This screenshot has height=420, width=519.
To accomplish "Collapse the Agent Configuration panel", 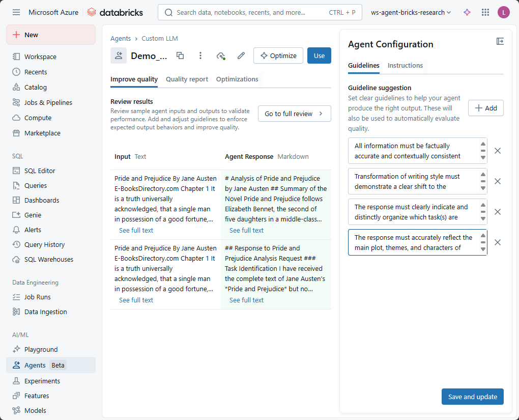I will tap(500, 41).
